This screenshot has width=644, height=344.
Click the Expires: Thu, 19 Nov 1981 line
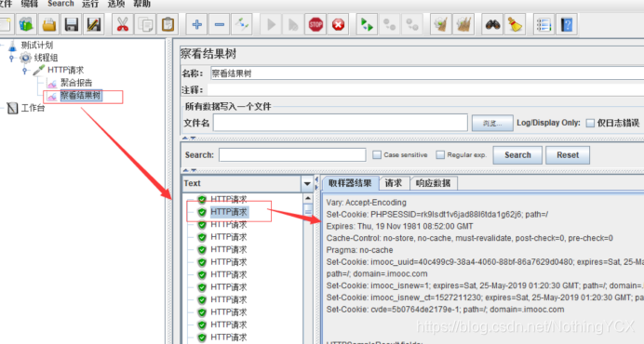click(399, 226)
